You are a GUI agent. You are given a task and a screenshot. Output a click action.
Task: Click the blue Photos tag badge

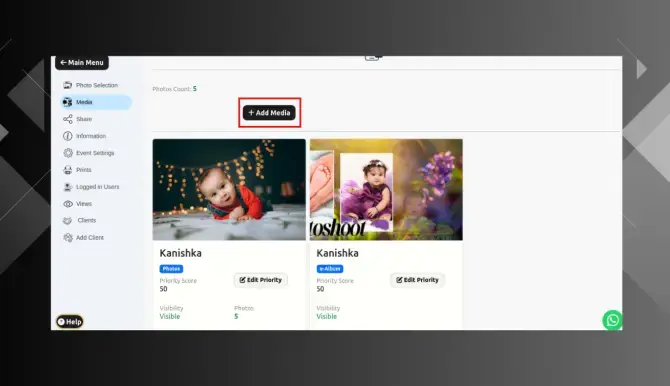pyautogui.click(x=171, y=269)
